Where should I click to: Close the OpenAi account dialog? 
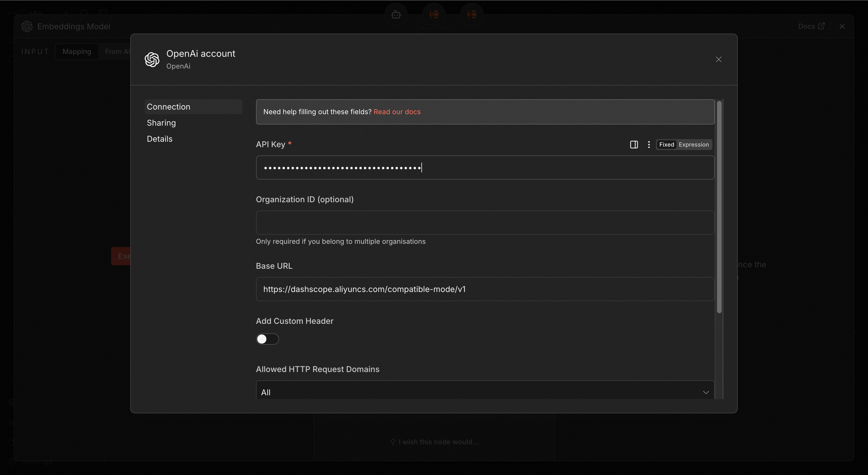(x=718, y=60)
